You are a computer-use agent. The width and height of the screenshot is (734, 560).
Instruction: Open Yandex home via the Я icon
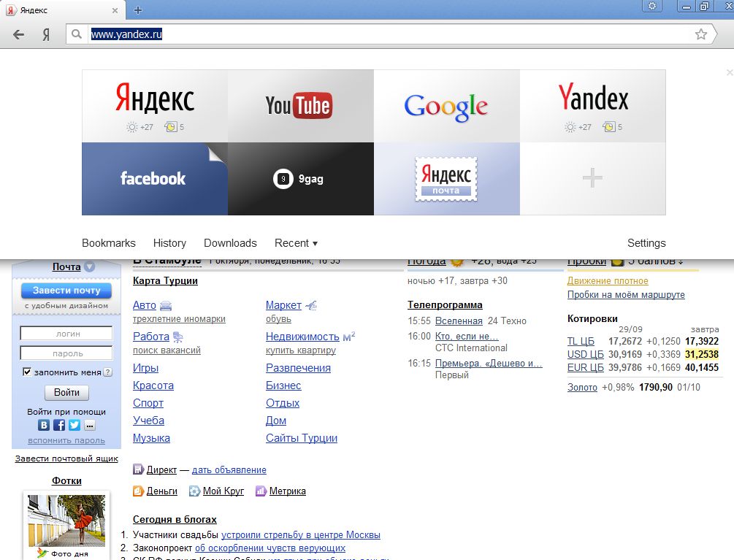click(x=46, y=34)
